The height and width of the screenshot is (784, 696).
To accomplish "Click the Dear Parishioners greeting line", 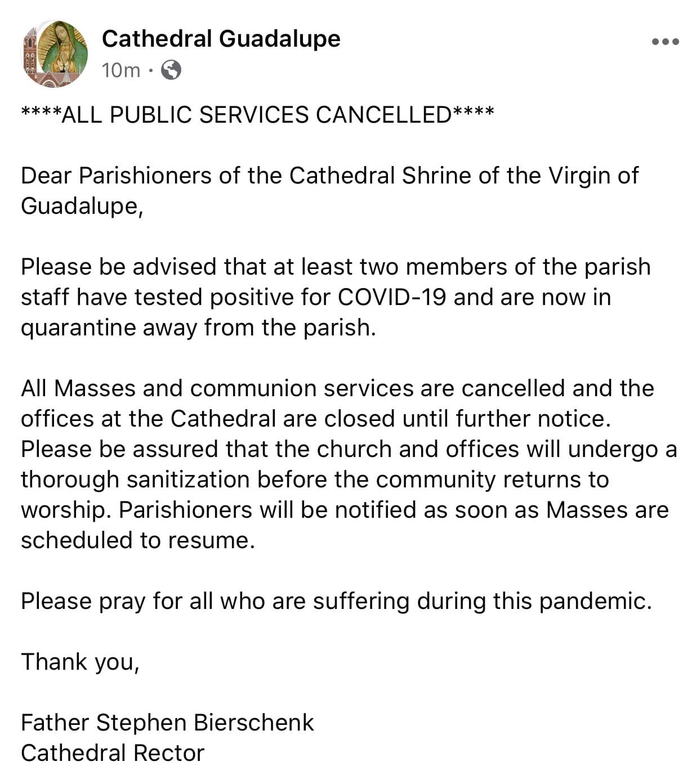I will [329, 176].
